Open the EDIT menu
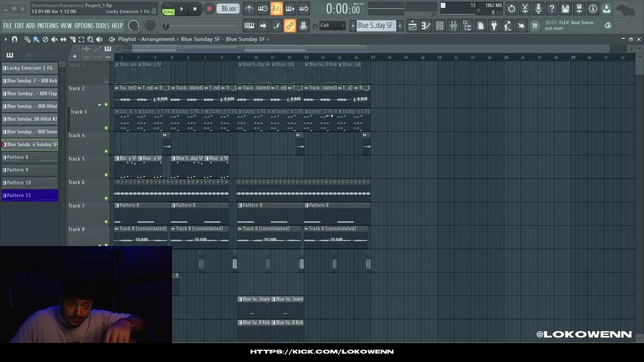 coord(19,26)
